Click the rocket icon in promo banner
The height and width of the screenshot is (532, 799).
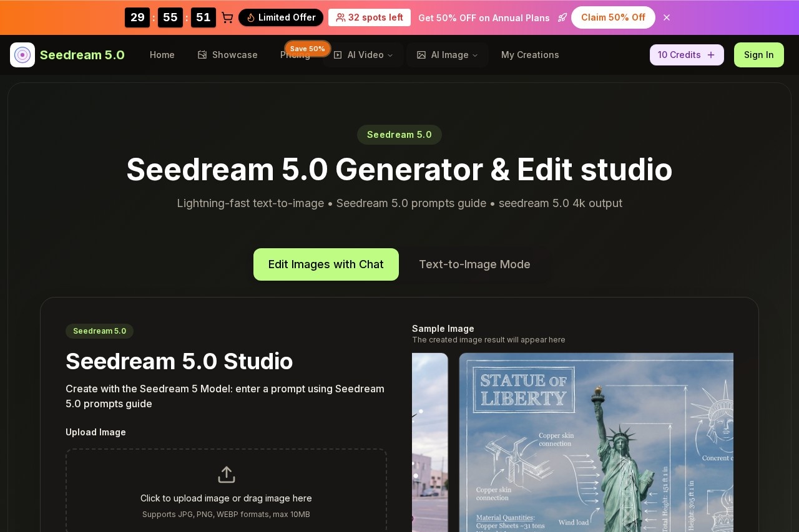point(562,17)
